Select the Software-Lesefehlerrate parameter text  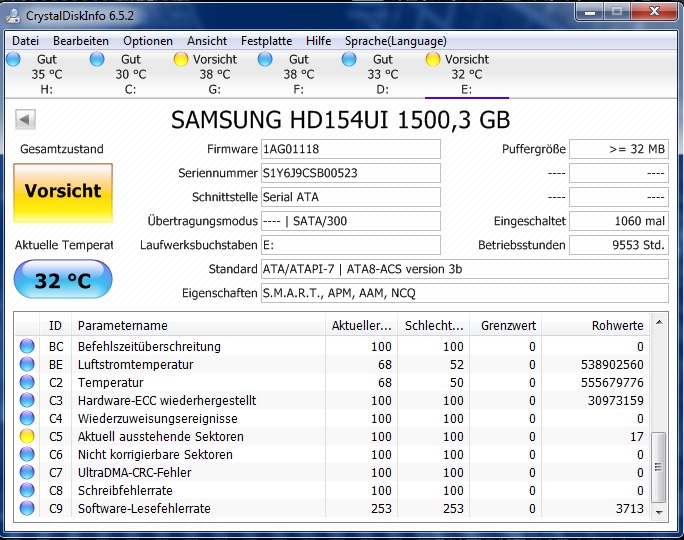tap(144, 509)
